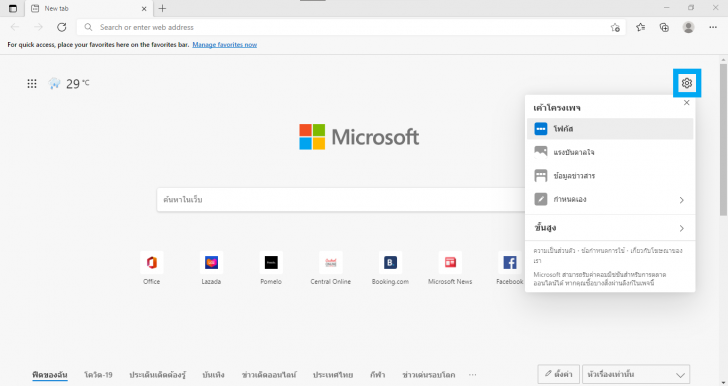Open the กำหนดเอง layout submenu
Screen dimensions: 728x386
click(610, 199)
